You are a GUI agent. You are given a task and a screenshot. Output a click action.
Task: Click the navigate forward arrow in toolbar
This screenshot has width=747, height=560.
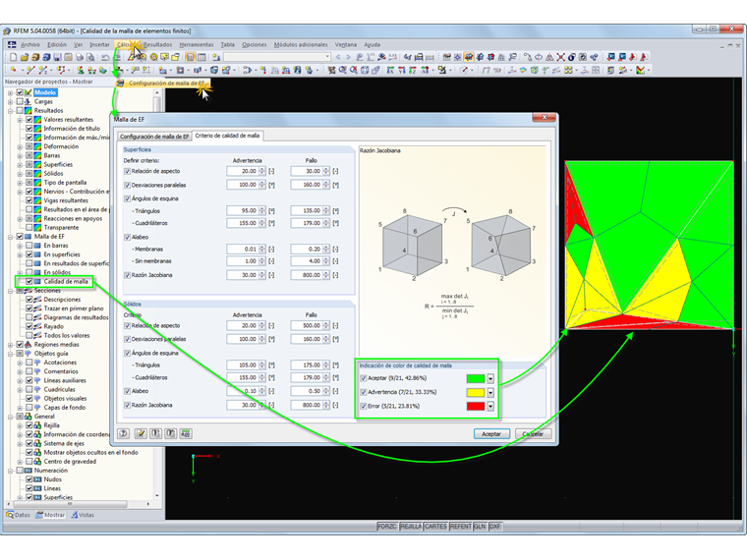[348, 57]
